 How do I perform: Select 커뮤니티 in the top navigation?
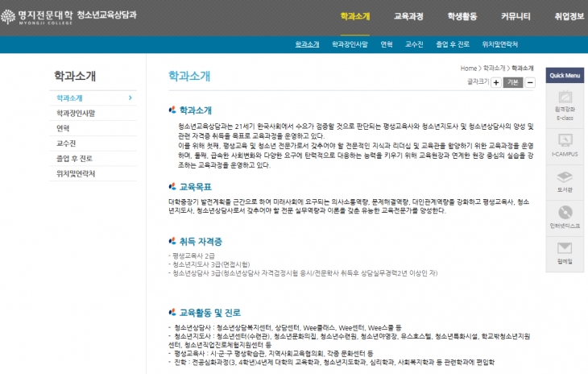[x=516, y=16]
